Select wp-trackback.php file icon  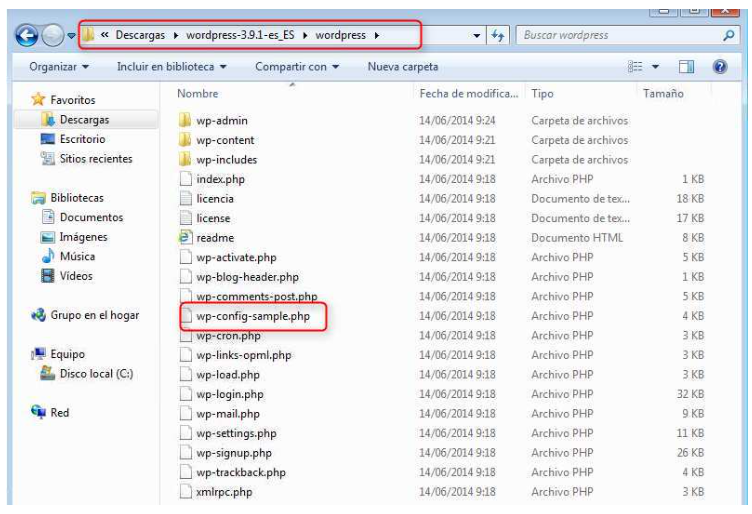pos(186,472)
